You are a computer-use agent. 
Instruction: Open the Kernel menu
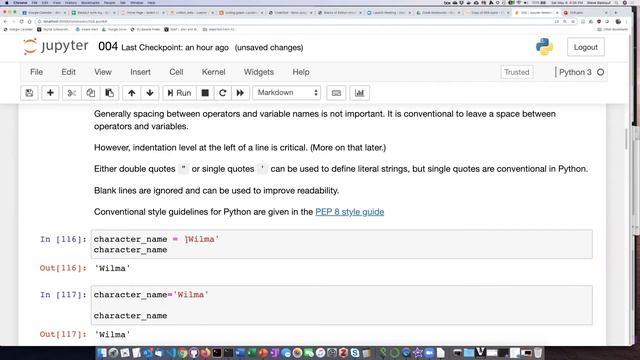(x=213, y=72)
